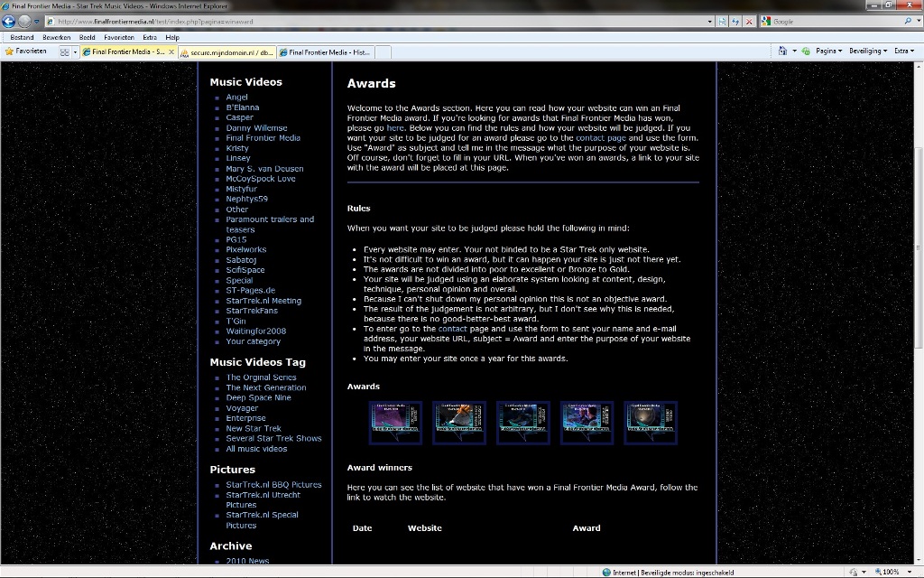Click the browser Back arrow button
This screenshot has width=924, height=578.
pyautogui.click(x=8, y=22)
